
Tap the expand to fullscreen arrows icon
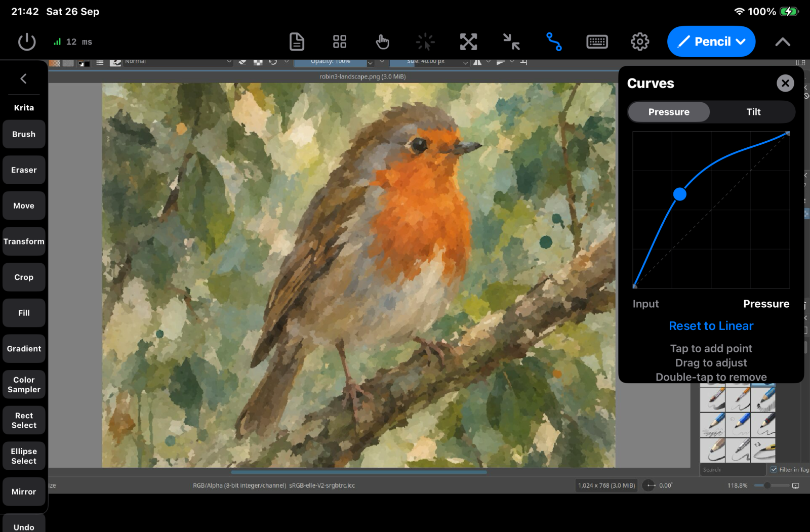click(468, 42)
